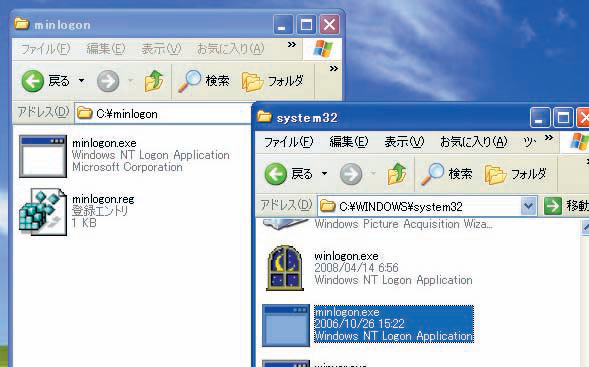The width and height of the screenshot is (589, 367).
Task: Open Back history dropdown in minlogon window
Action: pos(81,80)
